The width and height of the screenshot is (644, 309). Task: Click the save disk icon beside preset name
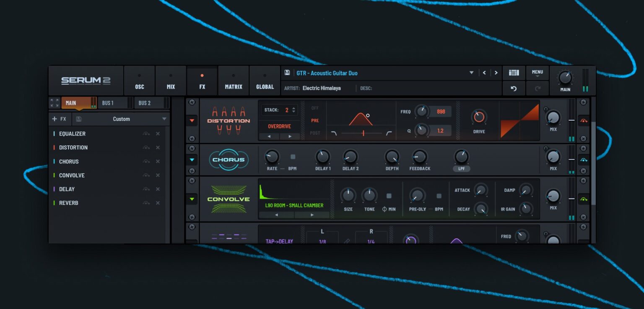(287, 72)
